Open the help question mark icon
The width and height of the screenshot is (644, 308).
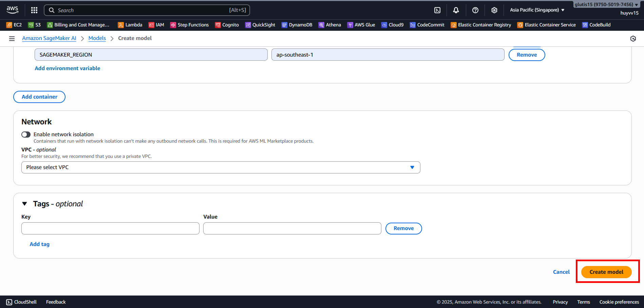pyautogui.click(x=475, y=10)
